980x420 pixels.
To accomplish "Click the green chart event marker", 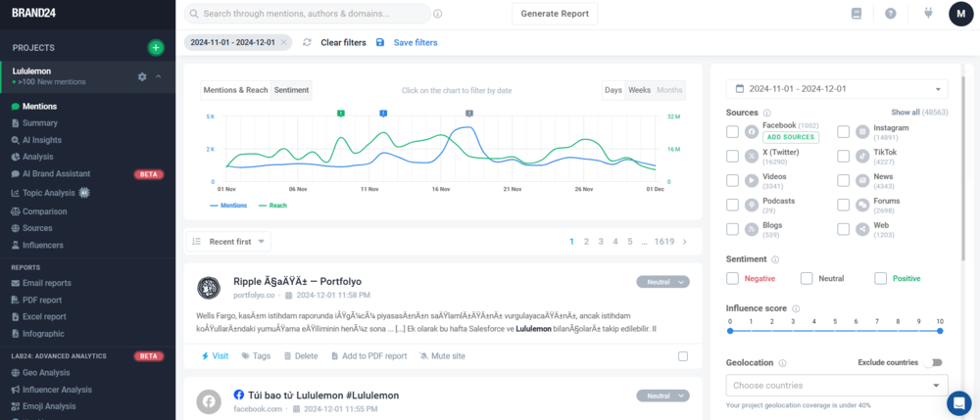I will pos(341,113).
